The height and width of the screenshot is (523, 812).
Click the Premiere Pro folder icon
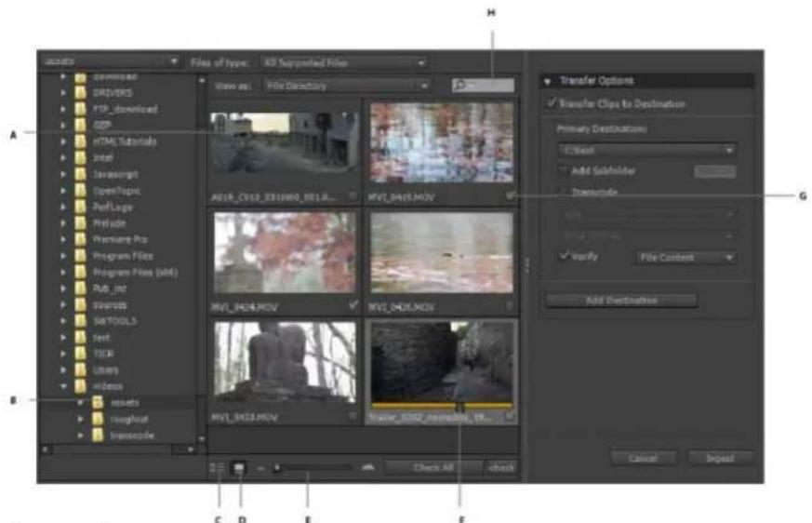[80, 239]
